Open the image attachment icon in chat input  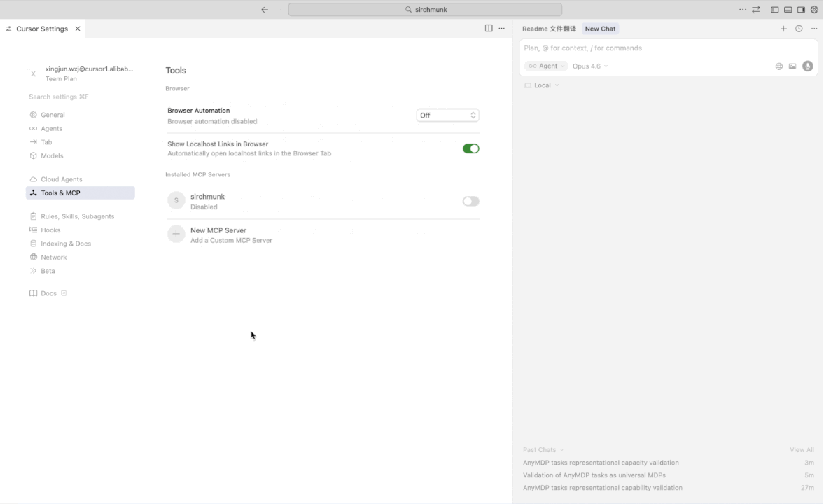[792, 66]
